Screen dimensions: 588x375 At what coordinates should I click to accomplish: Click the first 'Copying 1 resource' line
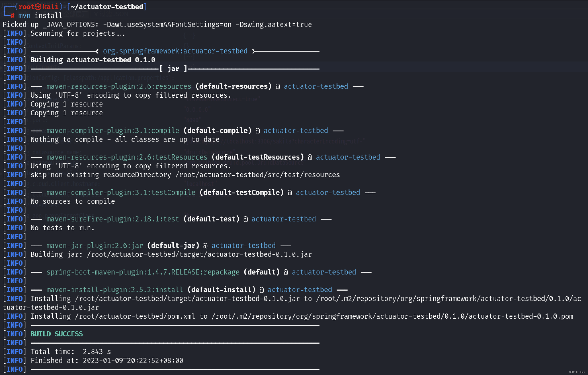(67, 104)
